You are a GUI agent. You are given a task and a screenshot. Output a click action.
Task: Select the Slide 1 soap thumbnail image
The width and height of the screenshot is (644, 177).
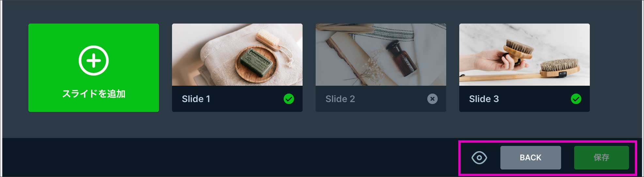point(237,55)
